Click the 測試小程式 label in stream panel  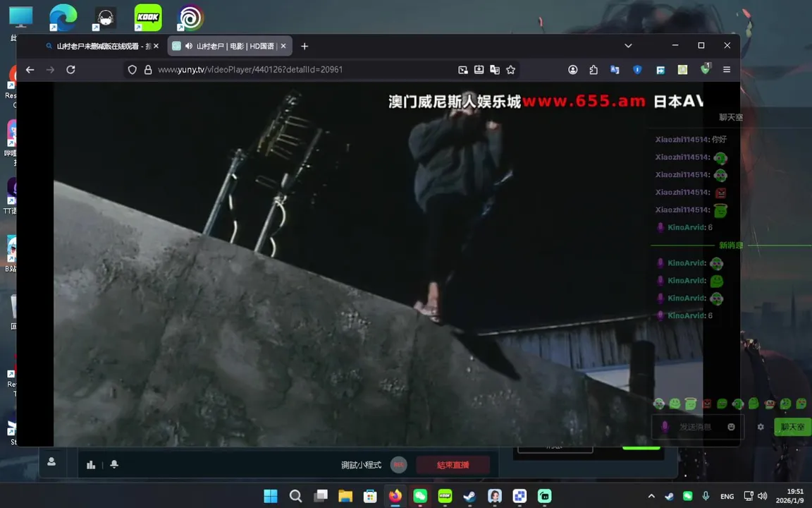click(361, 465)
